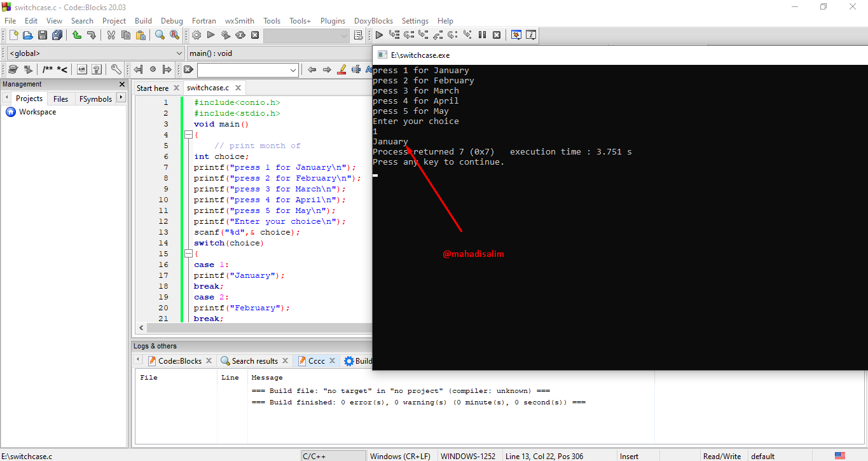Switch to the FSymbols tab
Image resolution: width=868 pixels, height=461 pixels.
[x=95, y=99]
